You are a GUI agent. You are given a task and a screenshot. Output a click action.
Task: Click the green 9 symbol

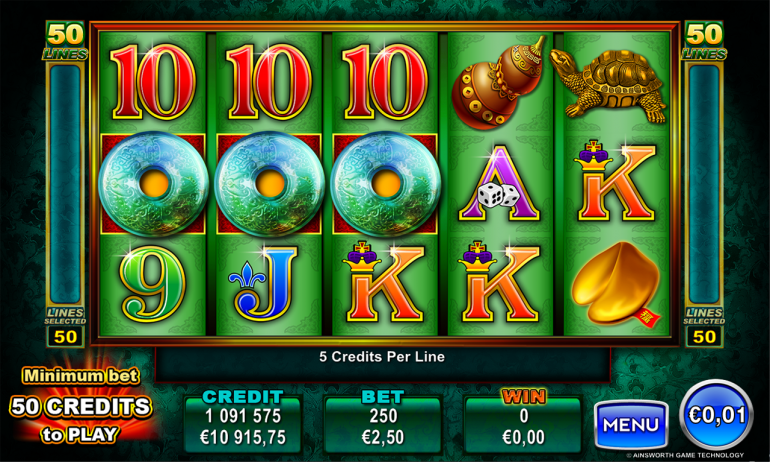pos(153,284)
